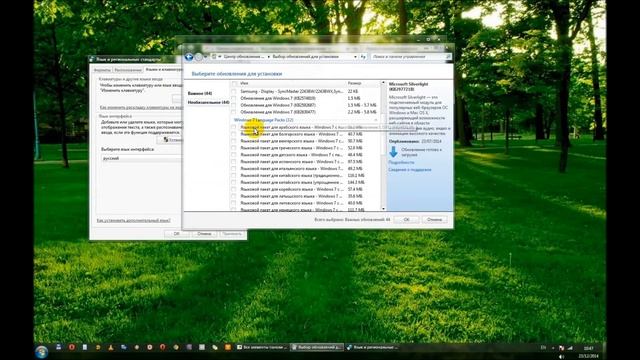This screenshot has height=360, width=640.
Task: Click 'Отмена' in Region and Language dialog
Action: point(204,234)
